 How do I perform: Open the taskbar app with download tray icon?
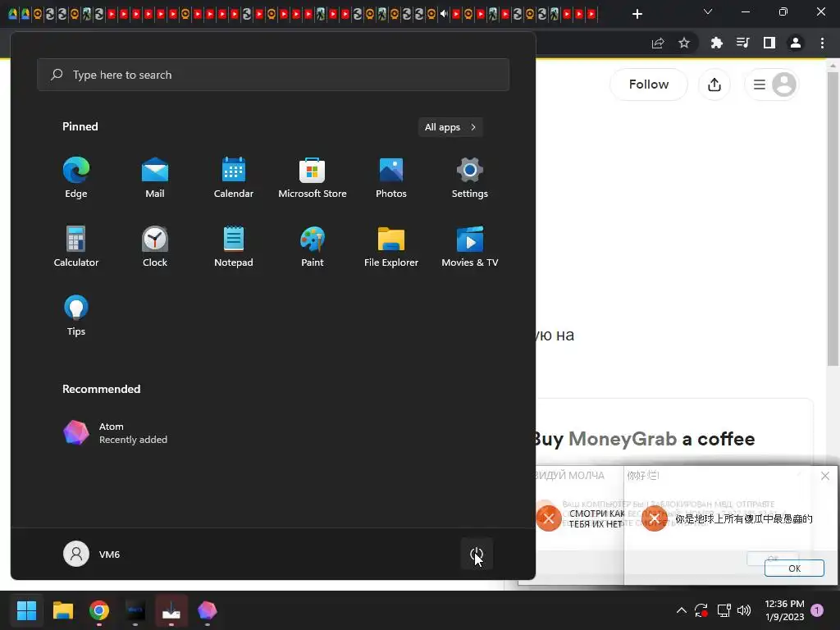(171, 610)
